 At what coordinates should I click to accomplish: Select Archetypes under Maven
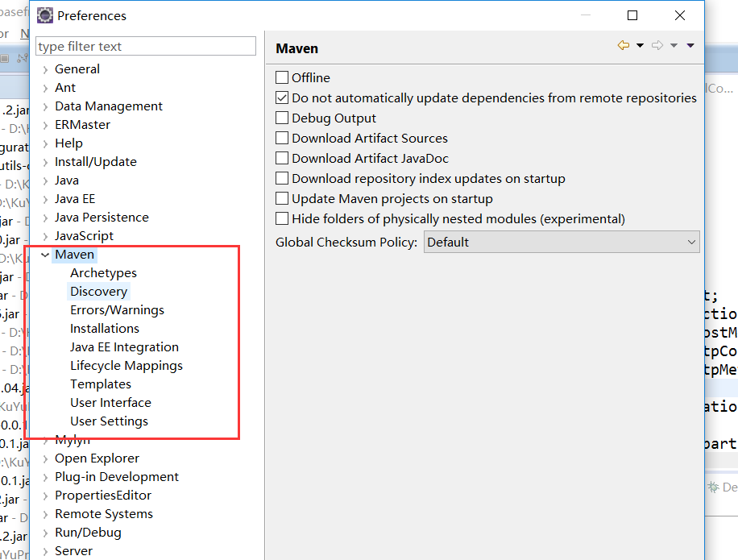pyautogui.click(x=104, y=273)
